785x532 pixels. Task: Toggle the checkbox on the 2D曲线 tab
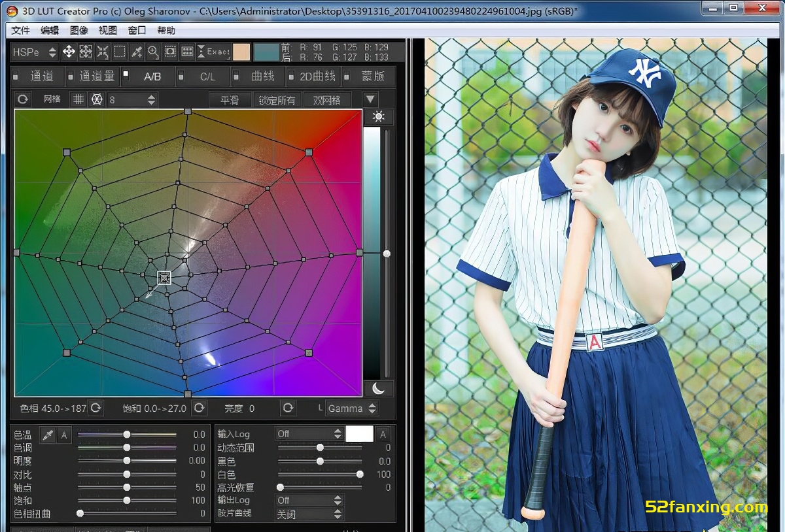[x=292, y=75]
